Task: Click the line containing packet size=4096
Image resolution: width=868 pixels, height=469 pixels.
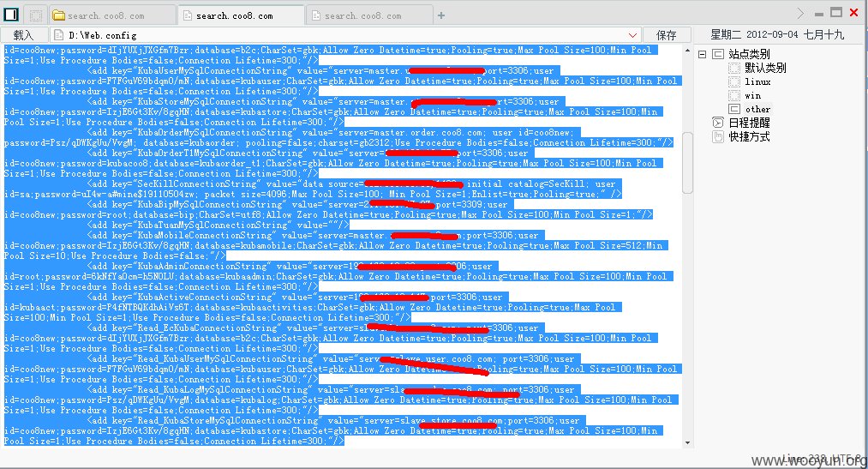Action: 313,195
